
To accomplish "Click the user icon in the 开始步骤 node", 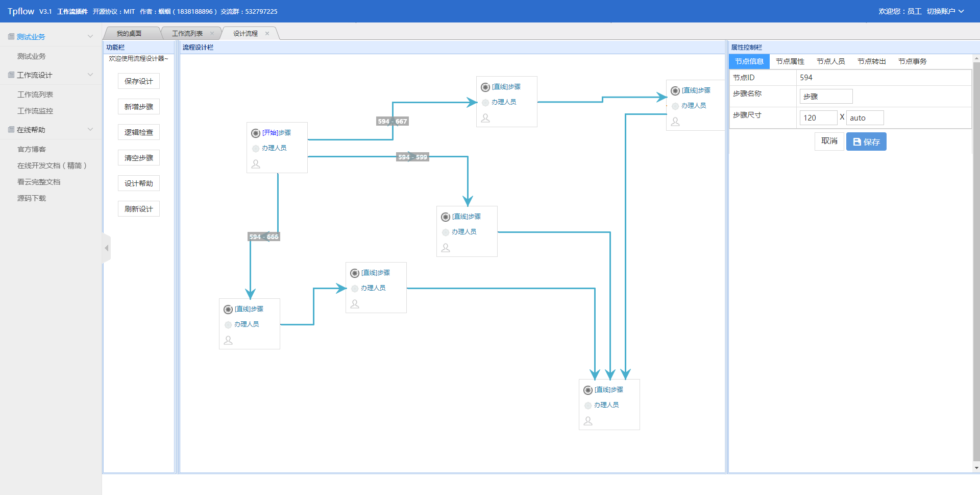I will tap(256, 164).
